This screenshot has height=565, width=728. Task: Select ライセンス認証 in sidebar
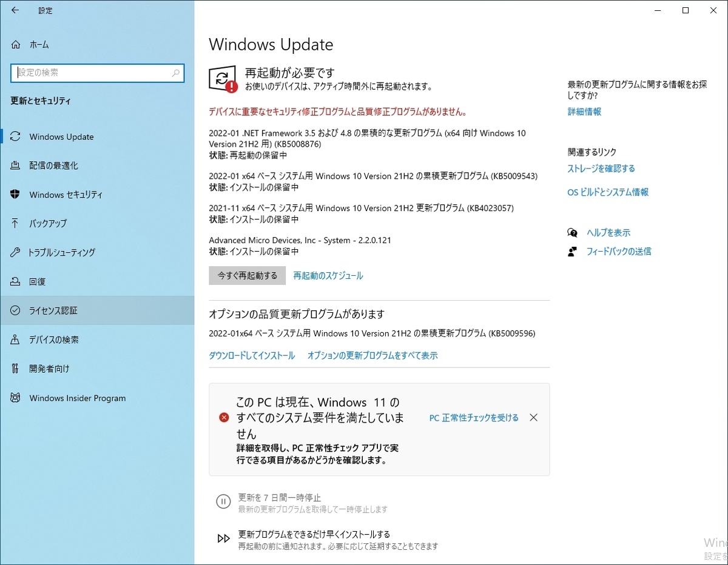click(x=97, y=310)
